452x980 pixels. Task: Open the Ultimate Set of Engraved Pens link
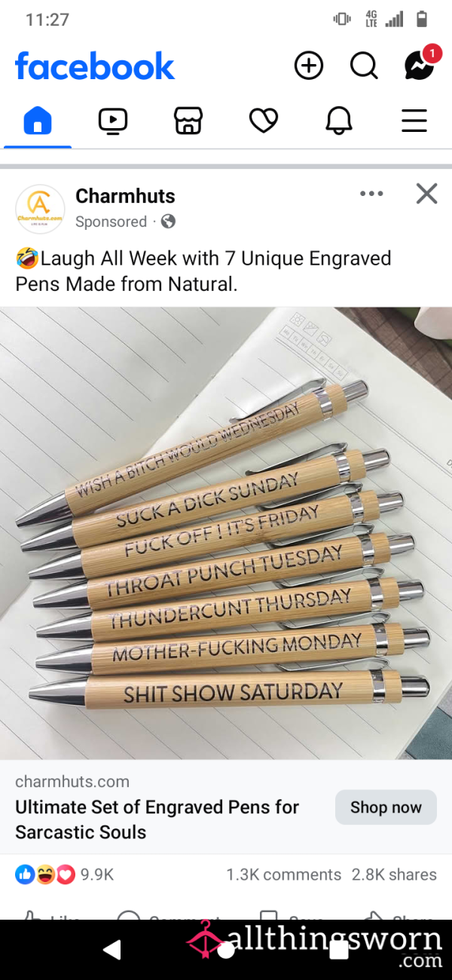157,819
